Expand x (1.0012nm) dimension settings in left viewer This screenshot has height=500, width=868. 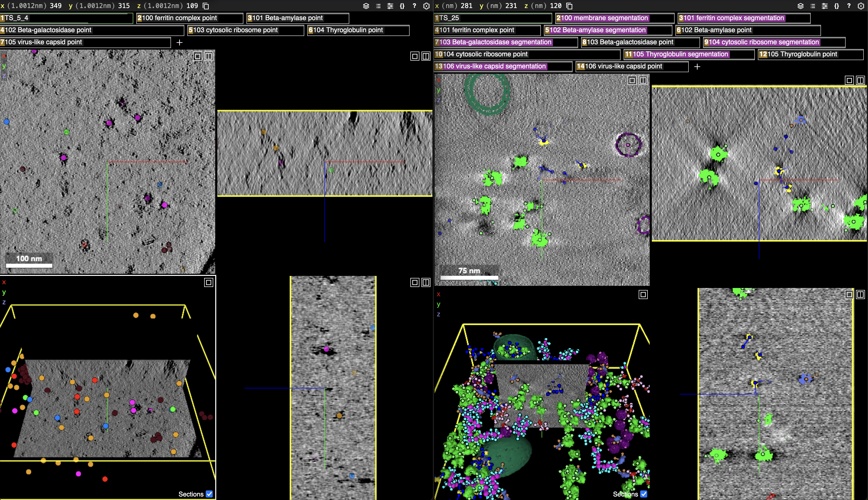tap(23, 6)
